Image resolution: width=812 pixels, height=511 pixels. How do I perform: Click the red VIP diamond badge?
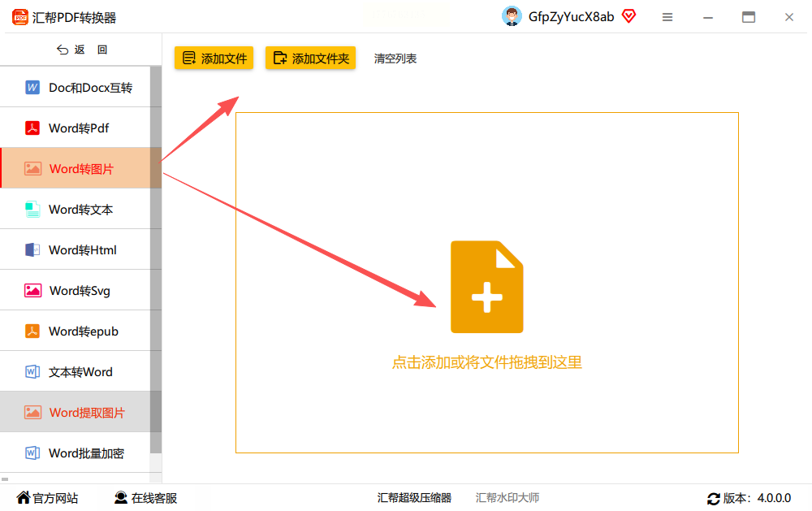(x=628, y=16)
